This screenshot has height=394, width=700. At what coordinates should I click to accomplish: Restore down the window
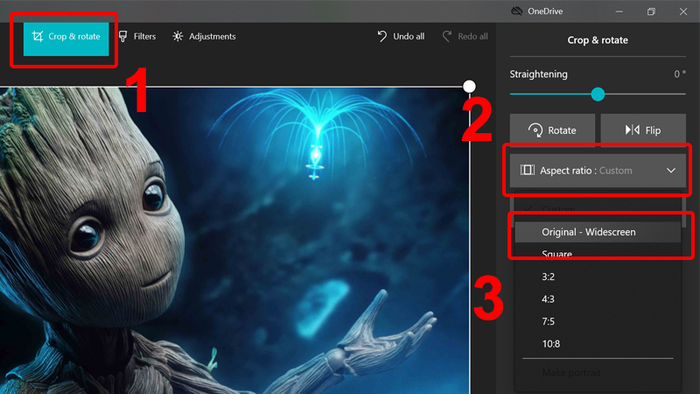click(651, 12)
